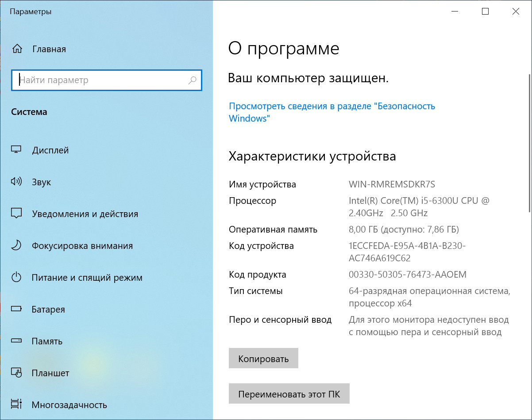Click the search magnifier icon
Viewport: 532px width, 420px height.
coord(192,80)
